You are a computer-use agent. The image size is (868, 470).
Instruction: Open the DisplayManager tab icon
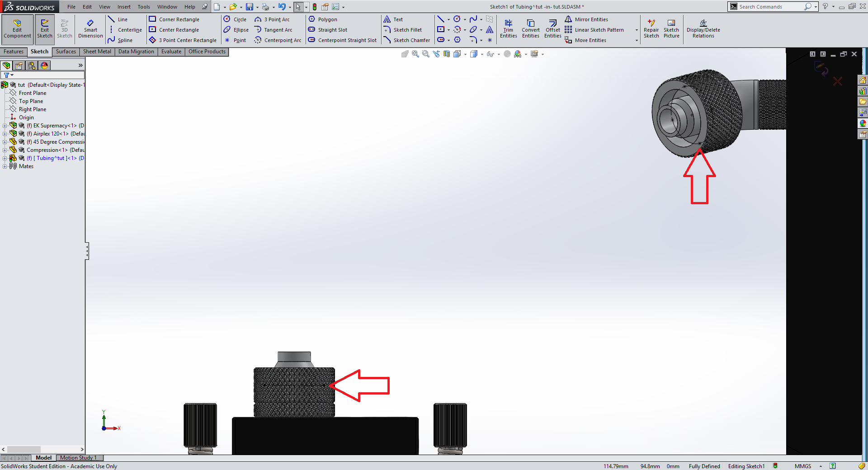[44, 66]
